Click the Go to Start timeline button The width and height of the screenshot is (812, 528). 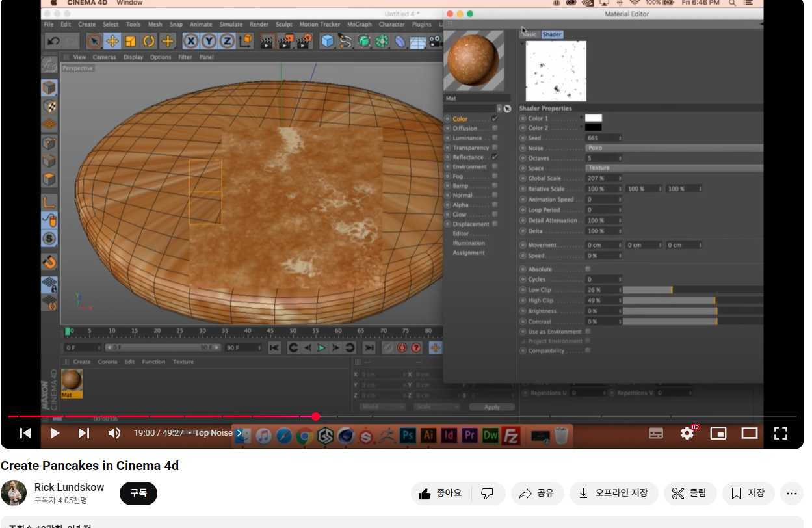click(274, 348)
